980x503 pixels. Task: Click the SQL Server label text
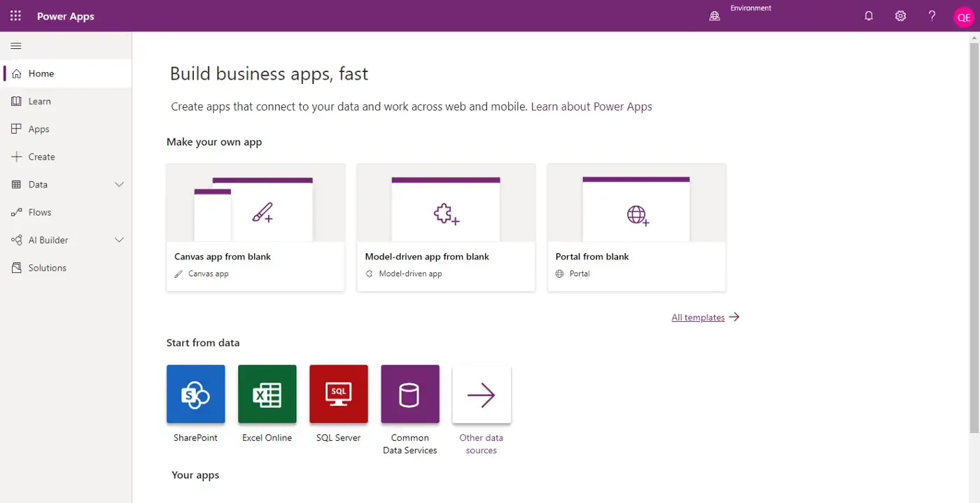[x=339, y=438]
